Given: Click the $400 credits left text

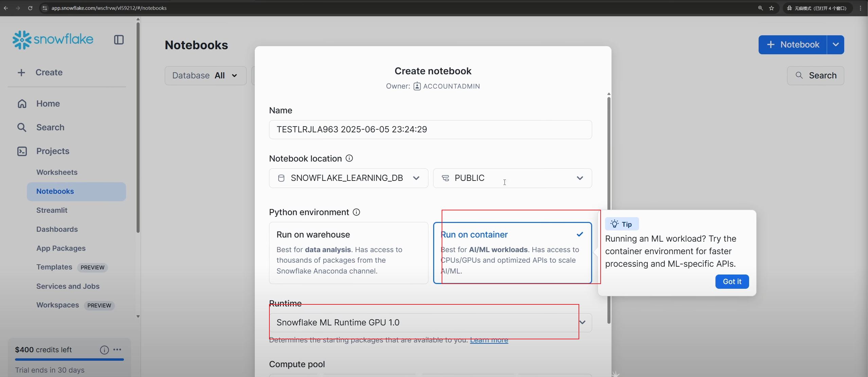Looking at the screenshot, I should (x=43, y=350).
